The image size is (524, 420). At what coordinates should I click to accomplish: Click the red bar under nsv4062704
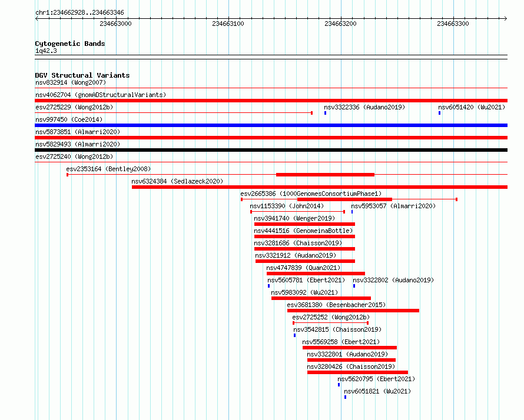tap(271, 101)
